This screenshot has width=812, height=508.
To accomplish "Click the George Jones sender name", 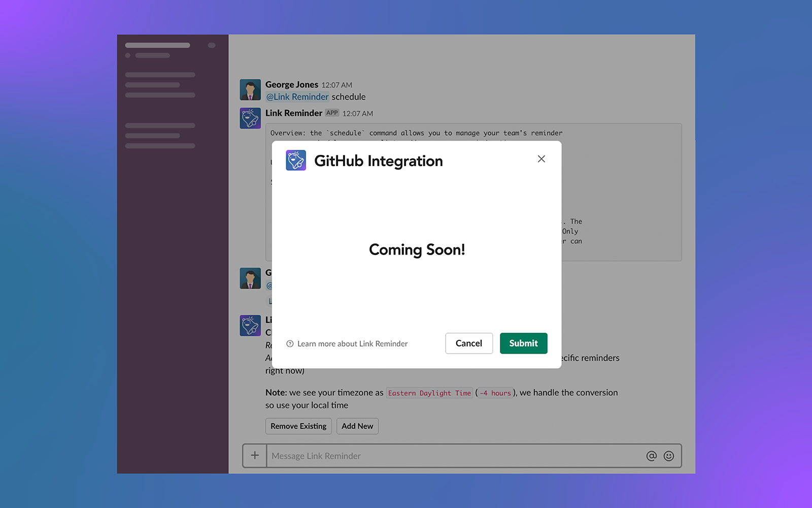I will (x=292, y=85).
